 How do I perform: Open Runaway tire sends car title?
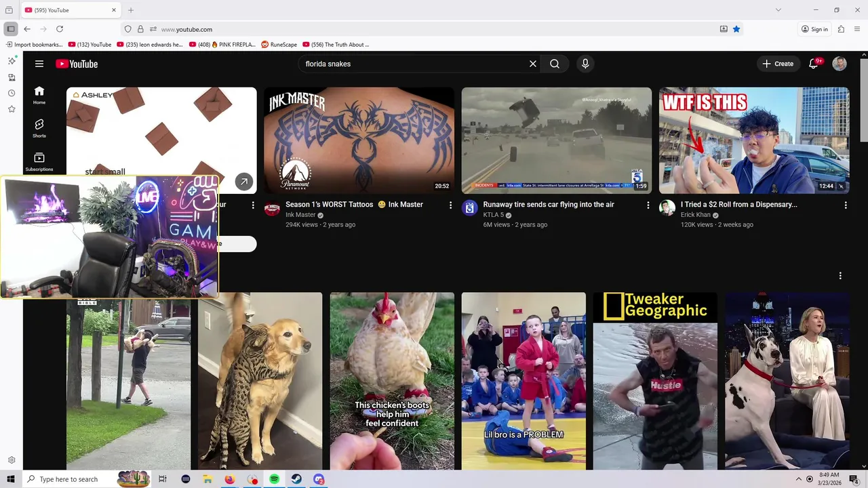tap(549, 205)
